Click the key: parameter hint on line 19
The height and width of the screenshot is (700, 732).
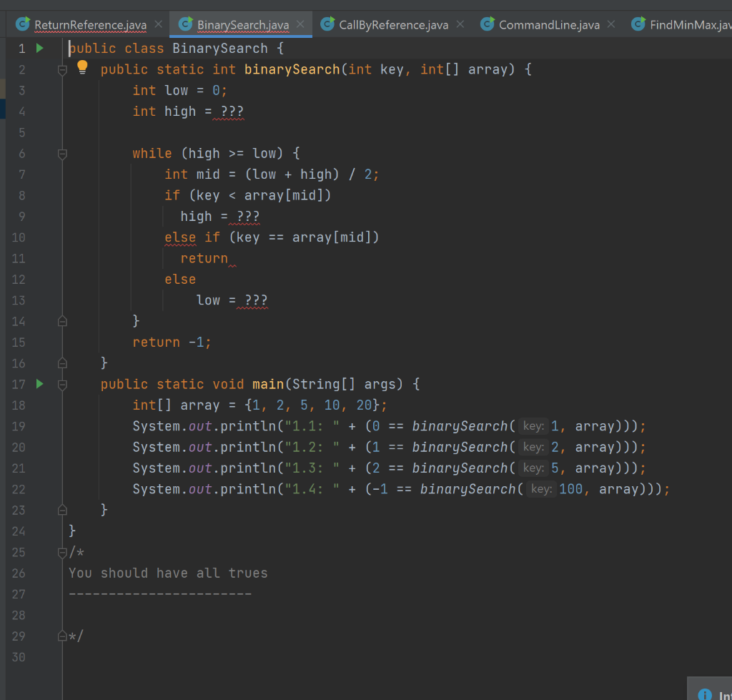533,426
